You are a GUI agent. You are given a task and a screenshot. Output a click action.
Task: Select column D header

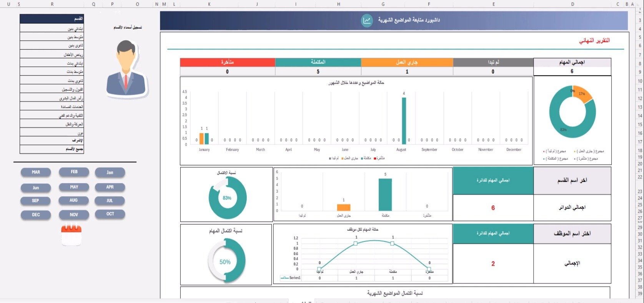click(x=572, y=4)
